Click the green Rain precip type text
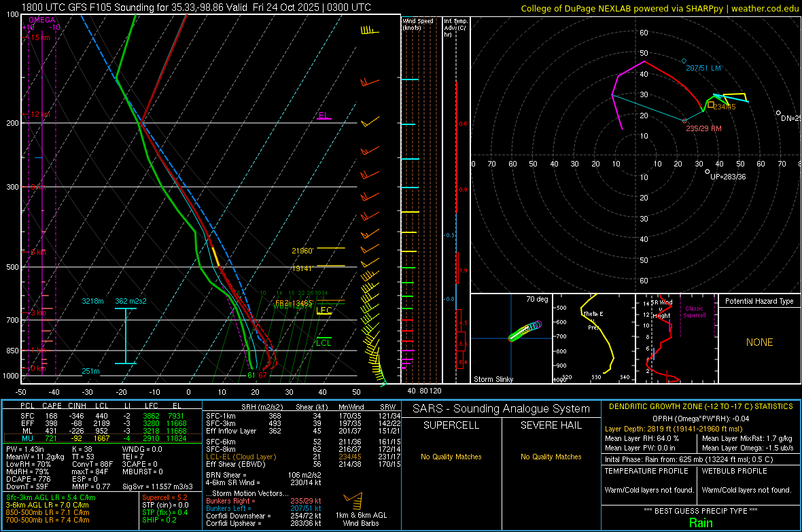This screenshot has width=802, height=532. [x=701, y=522]
